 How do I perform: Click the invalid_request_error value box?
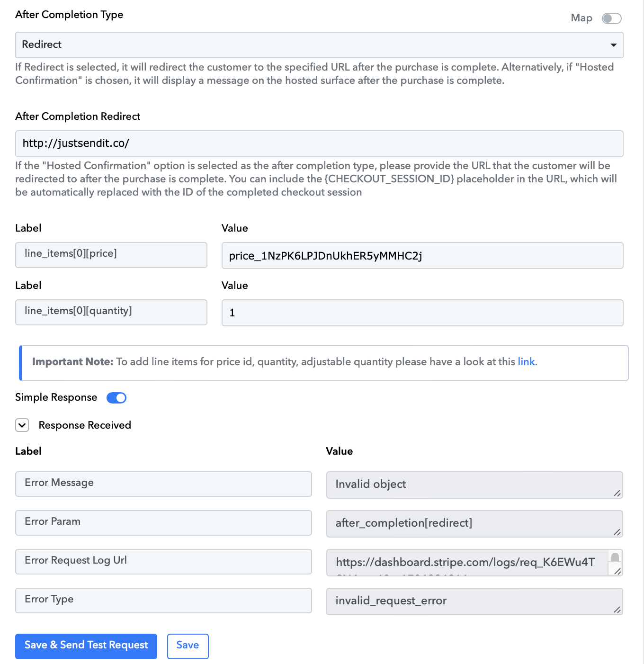(x=474, y=601)
